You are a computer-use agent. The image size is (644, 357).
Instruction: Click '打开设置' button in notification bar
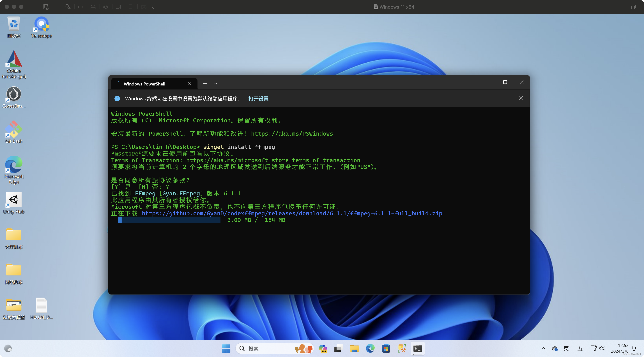[259, 98]
